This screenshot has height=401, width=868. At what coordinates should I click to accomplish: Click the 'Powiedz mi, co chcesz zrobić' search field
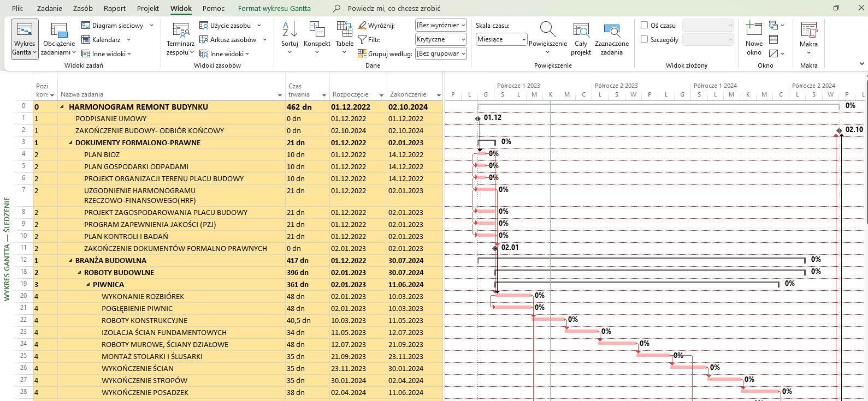pyautogui.click(x=394, y=8)
